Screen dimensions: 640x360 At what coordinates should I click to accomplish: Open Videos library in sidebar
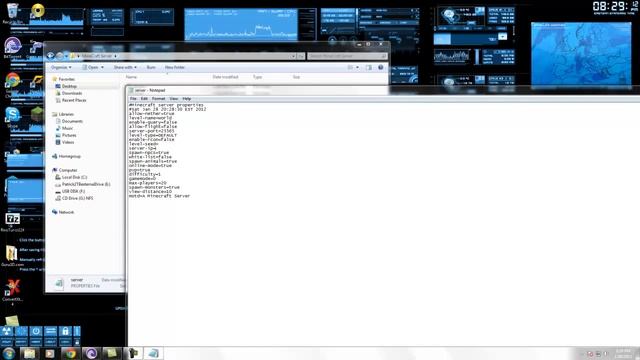tap(68, 142)
